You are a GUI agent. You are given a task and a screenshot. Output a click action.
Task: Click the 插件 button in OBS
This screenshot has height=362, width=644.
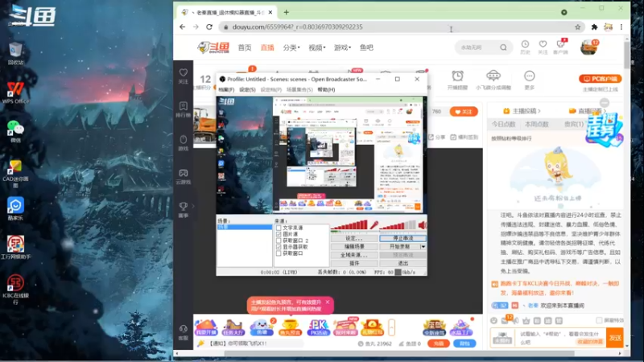click(x=354, y=263)
